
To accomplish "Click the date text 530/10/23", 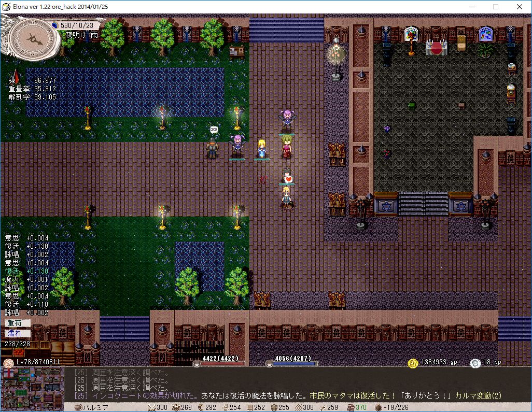I will (77, 25).
